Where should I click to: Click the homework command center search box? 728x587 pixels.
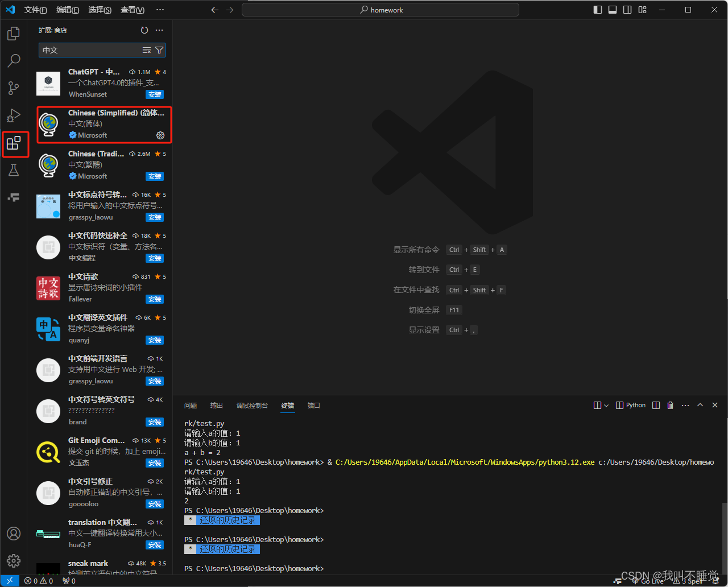click(x=380, y=10)
